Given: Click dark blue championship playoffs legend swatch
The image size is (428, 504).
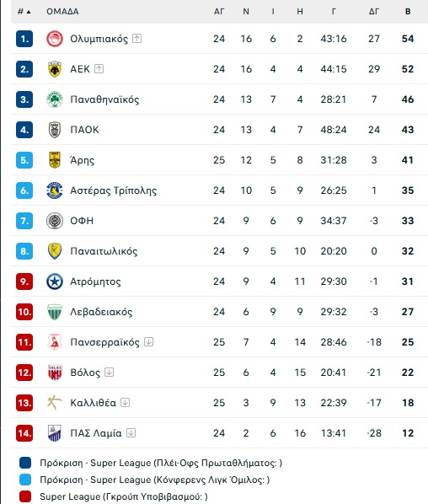Looking at the screenshot, I should 25,463.
